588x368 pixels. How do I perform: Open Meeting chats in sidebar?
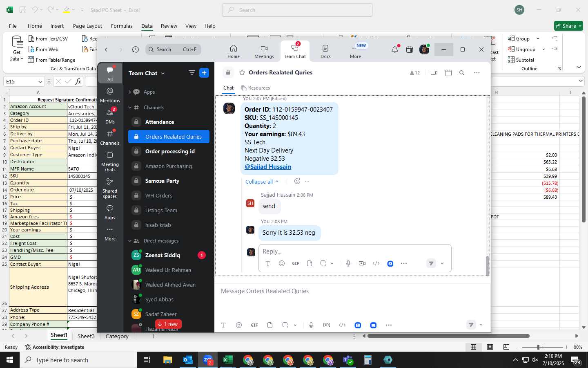[110, 161]
